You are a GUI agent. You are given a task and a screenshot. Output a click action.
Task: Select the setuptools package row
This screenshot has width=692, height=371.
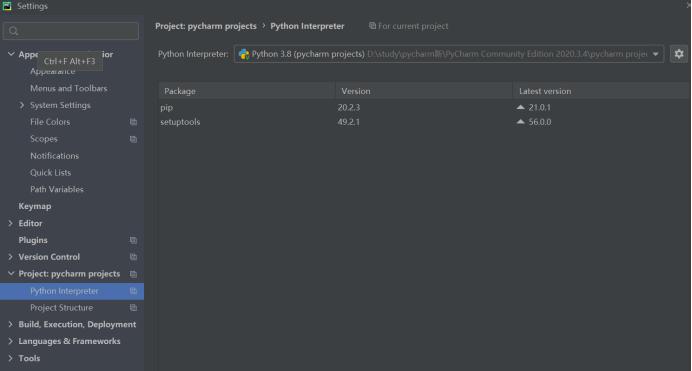tap(424, 122)
